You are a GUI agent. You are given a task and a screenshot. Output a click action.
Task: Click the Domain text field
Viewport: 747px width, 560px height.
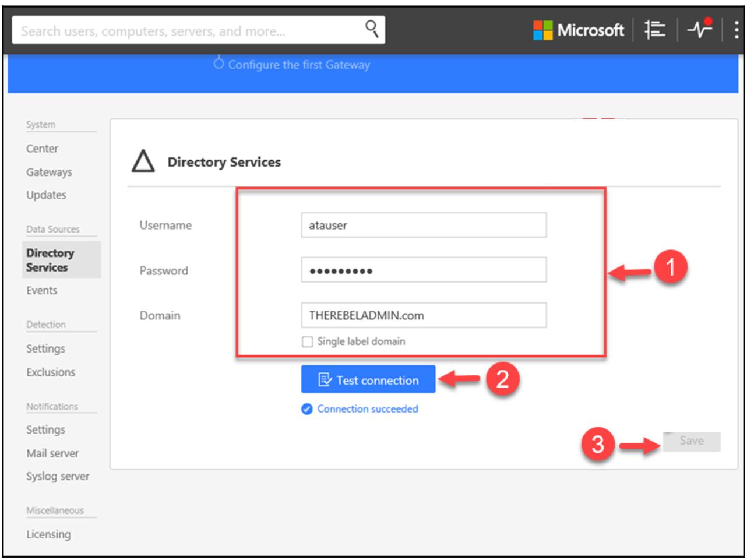coord(424,315)
